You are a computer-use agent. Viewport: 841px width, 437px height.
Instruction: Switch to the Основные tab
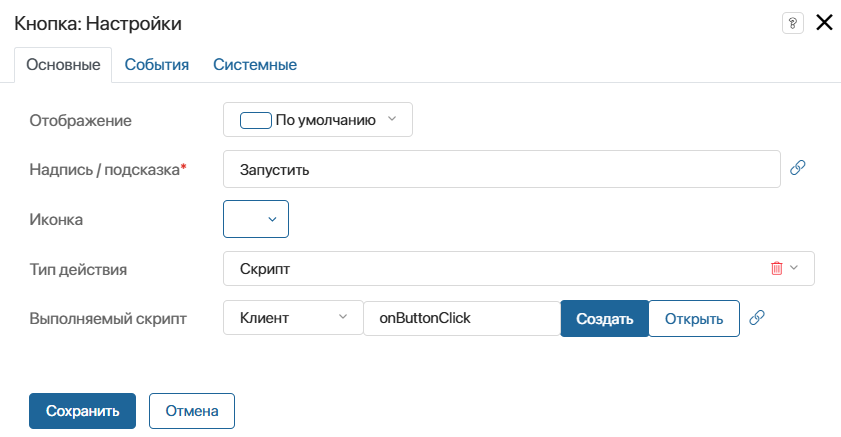point(63,65)
